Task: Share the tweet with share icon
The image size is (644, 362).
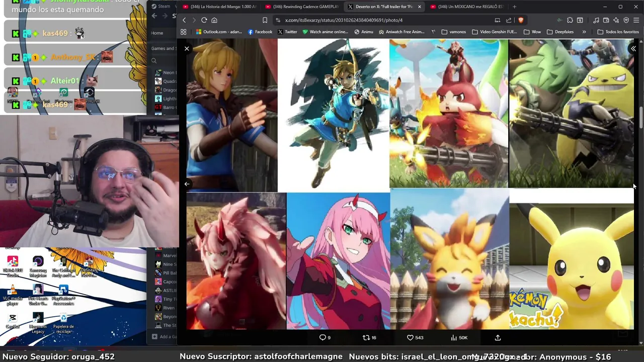Action: tap(498, 337)
